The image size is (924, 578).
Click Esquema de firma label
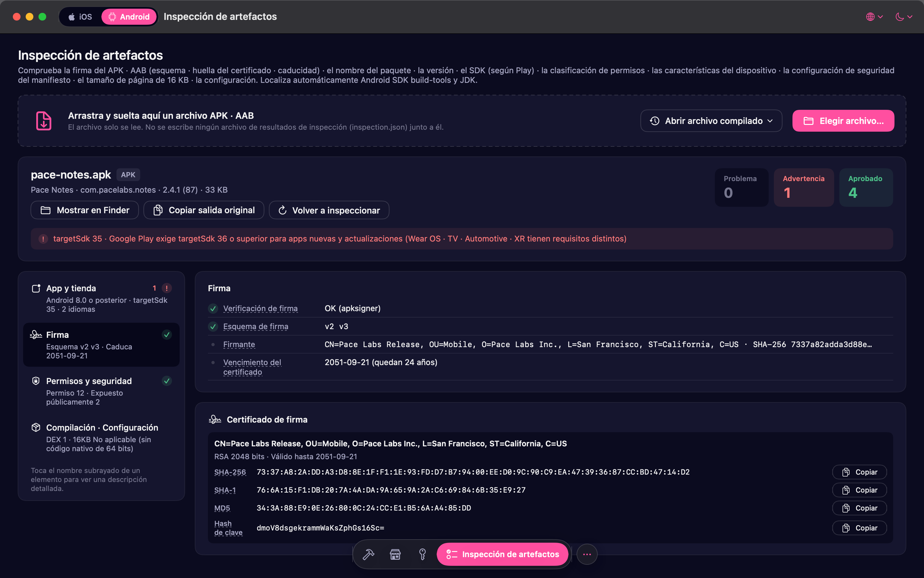[256, 327]
